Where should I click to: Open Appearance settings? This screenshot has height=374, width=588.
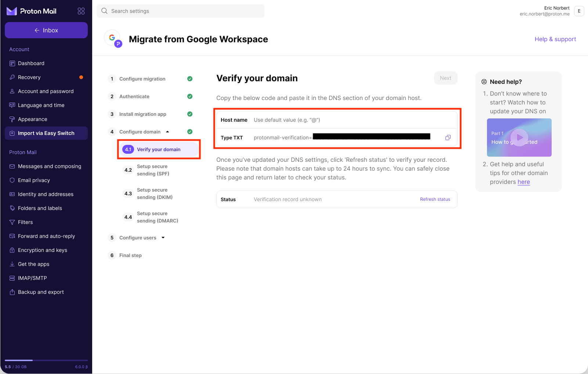46,119
